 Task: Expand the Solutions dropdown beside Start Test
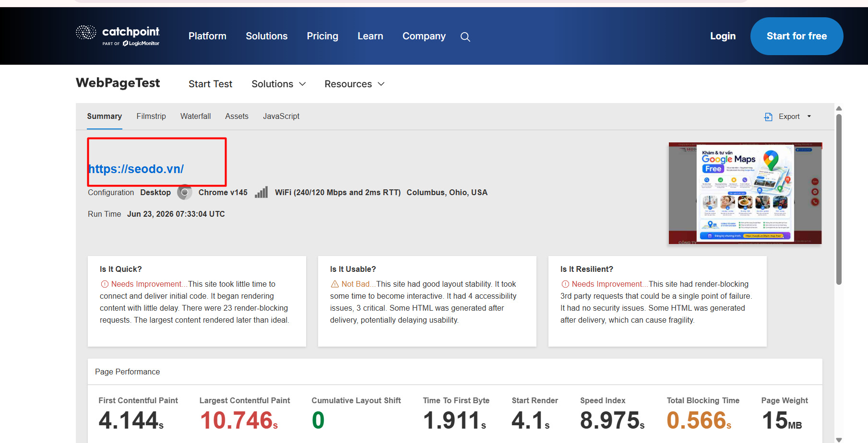[279, 84]
